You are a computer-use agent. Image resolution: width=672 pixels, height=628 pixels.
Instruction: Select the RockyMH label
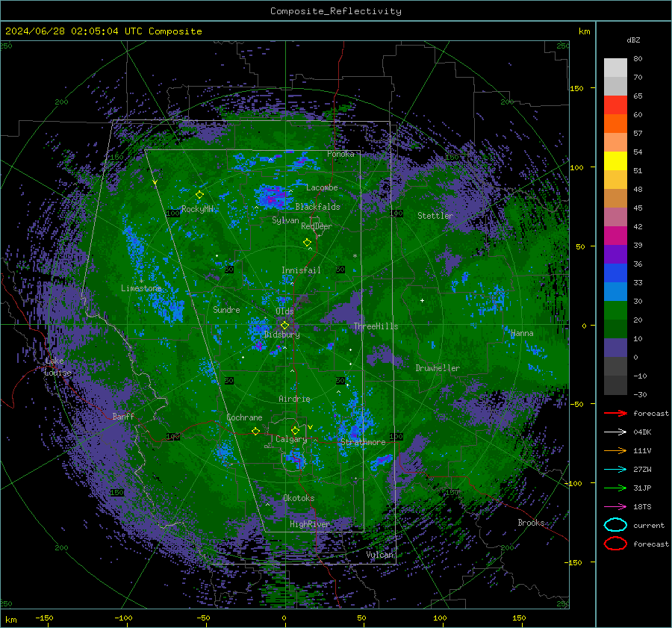[197, 209]
